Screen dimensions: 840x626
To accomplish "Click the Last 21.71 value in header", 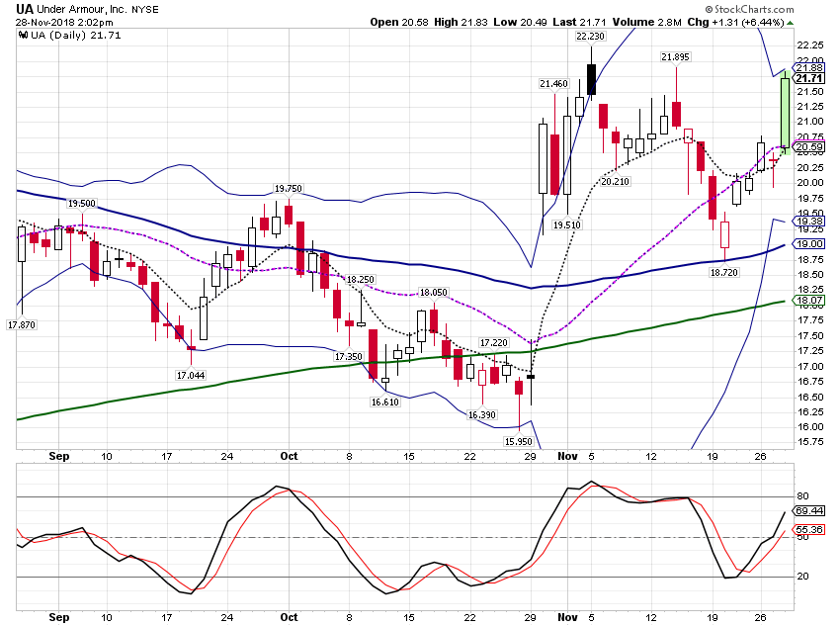I will [579, 22].
